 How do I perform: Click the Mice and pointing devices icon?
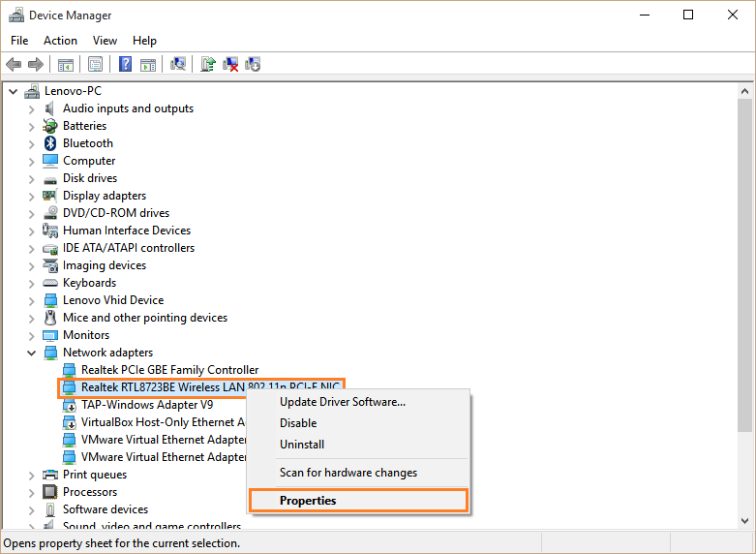click(50, 318)
